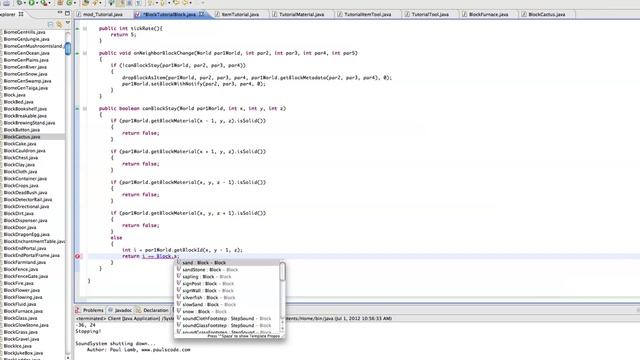The height and width of the screenshot is (360, 640).
Task: Open BlockGlass.java in Package Explorer
Action: click(20, 318)
